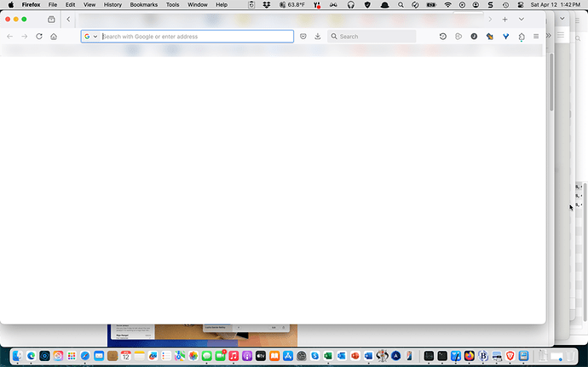Click the forward navigation arrow
The image size is (588, 367).
point(25,37)
